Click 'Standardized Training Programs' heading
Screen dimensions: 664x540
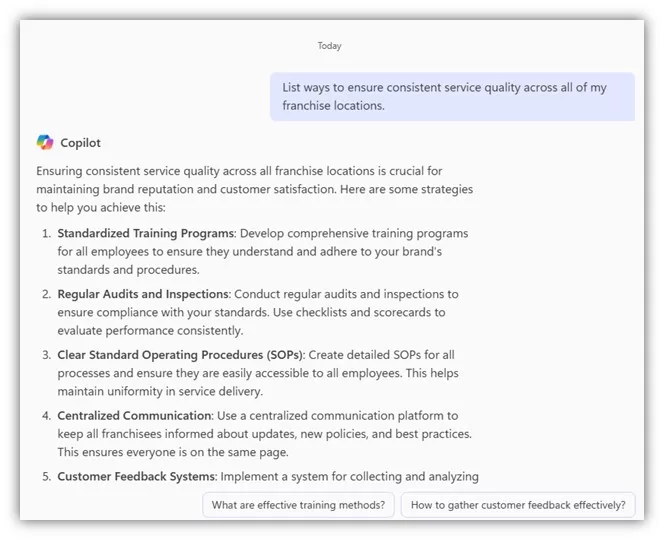pyautogui.click(x=146, y=233)
